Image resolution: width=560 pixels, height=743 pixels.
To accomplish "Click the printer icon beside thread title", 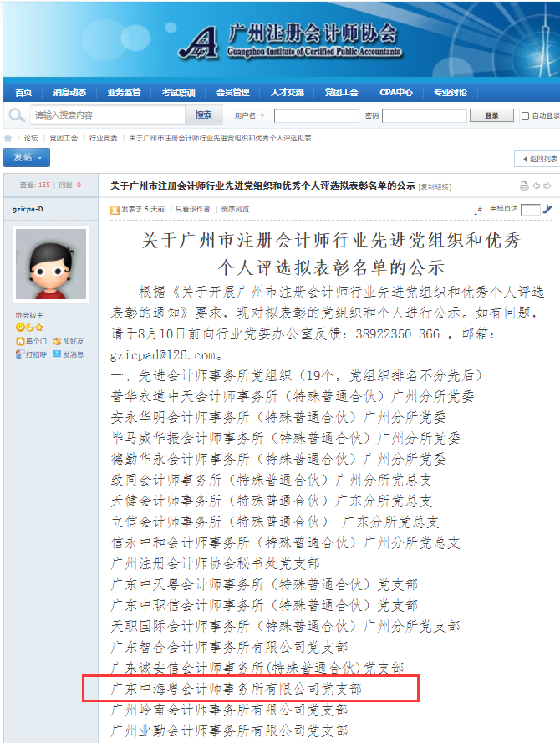I will 524,186.
